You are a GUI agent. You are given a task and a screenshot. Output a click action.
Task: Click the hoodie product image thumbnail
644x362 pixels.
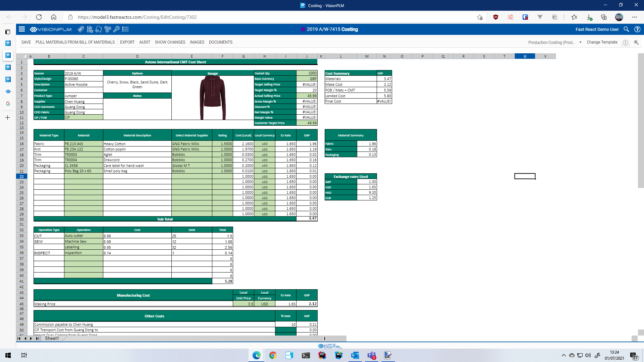point(212,98)
